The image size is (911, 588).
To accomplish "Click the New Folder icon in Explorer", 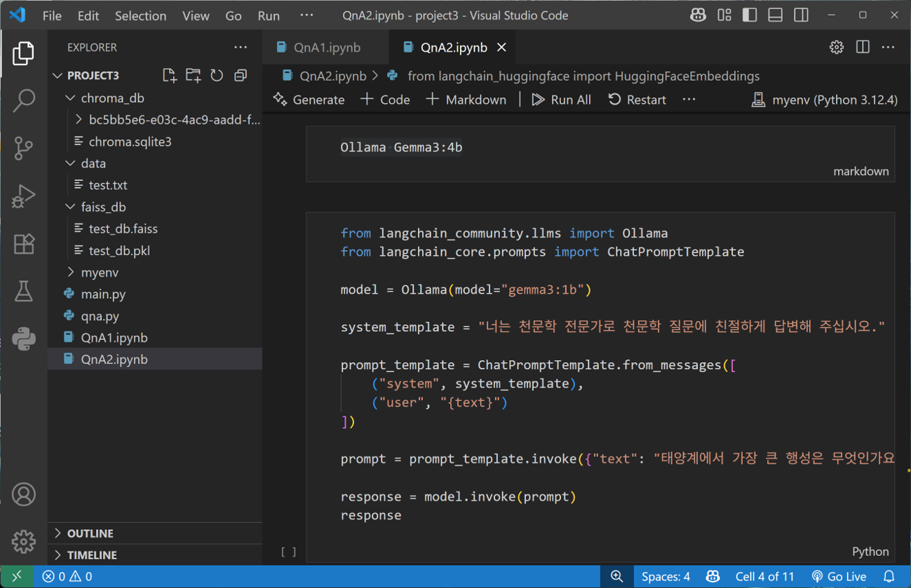I will (193, 75).
